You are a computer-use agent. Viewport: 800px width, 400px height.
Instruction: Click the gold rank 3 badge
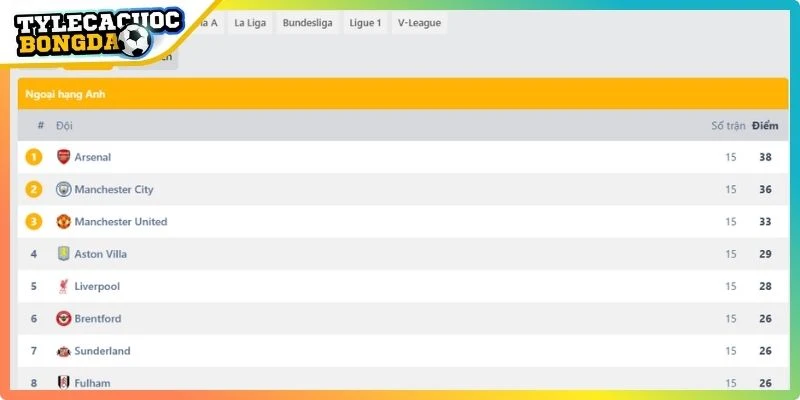click(34, 221)
